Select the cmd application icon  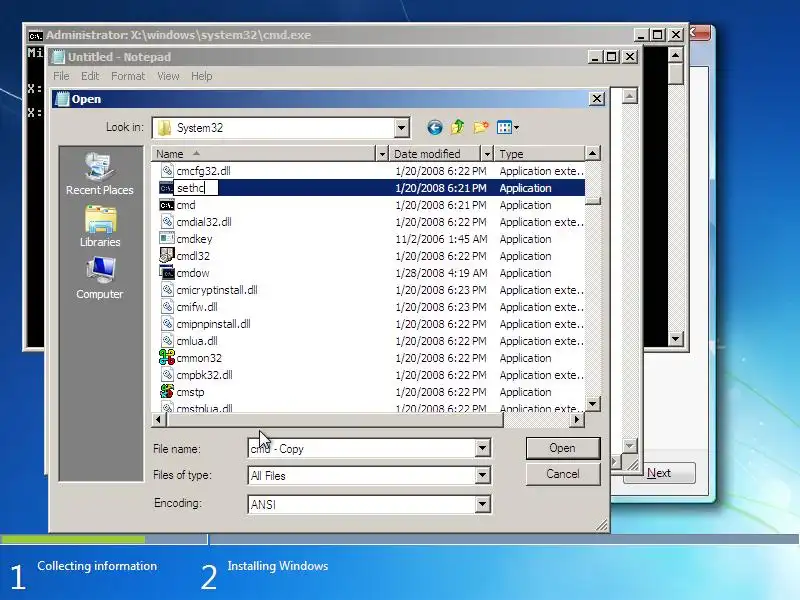pyautogui.click(x=167, y=205)
